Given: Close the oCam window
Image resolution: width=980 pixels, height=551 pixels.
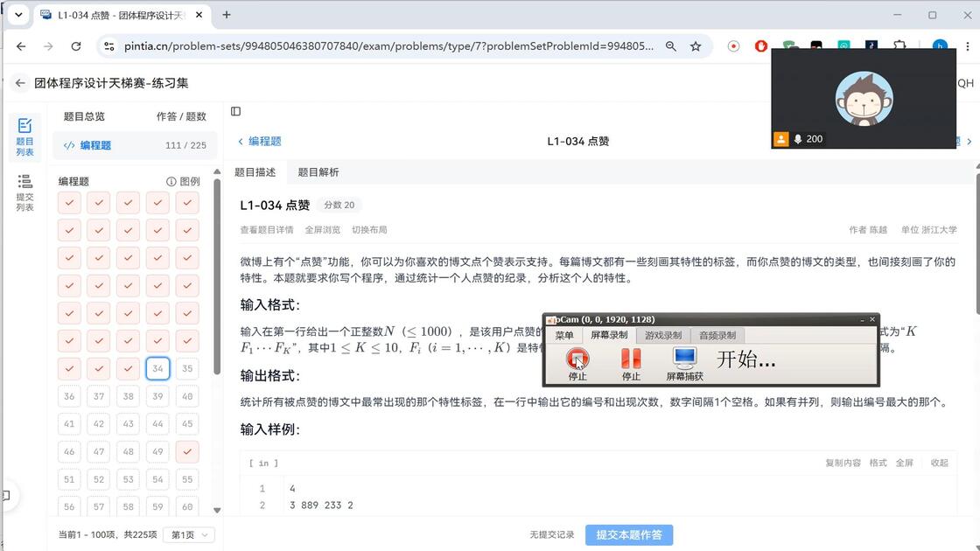Looking at the screenshot, I should (872, 319).
